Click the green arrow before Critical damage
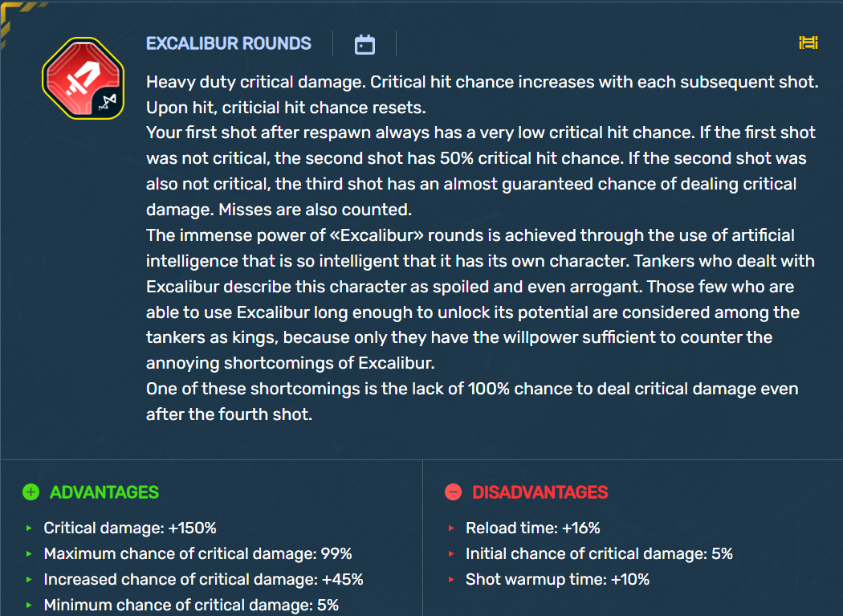Image resolution: width=843 pixels, height=616 pixels. pyautogui.click(x=29, y=528)
